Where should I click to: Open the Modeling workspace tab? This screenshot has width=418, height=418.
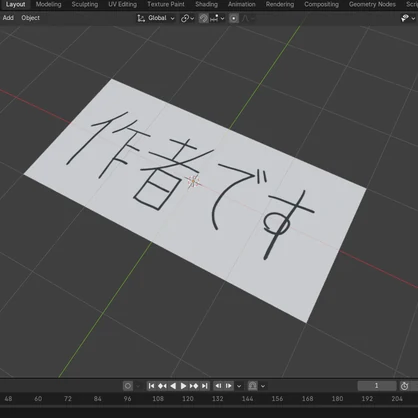(x=49, y=4)
